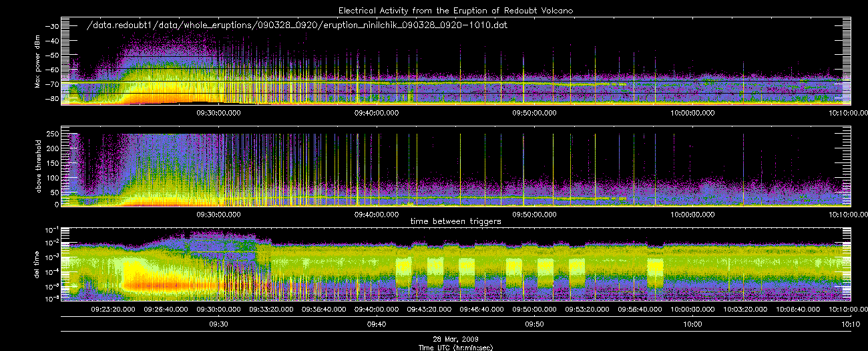Click '09:30:00.000' under the Max power panel
Screen dimensions: 868x351
pyautogui.click(x=218, y=113)
